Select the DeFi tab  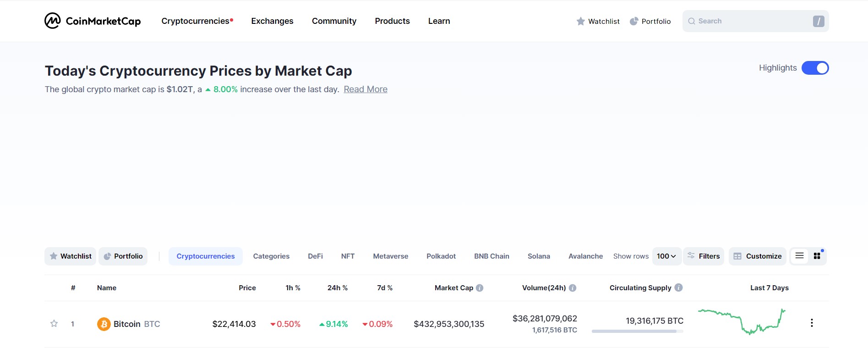315,256
